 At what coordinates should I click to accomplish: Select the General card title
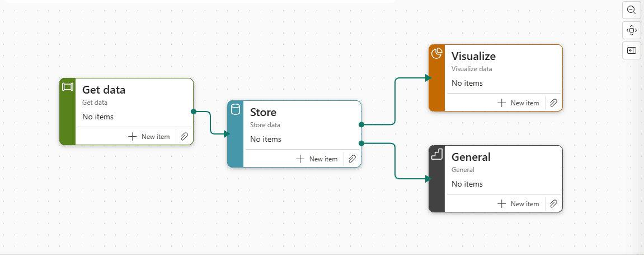coord(471,157)
